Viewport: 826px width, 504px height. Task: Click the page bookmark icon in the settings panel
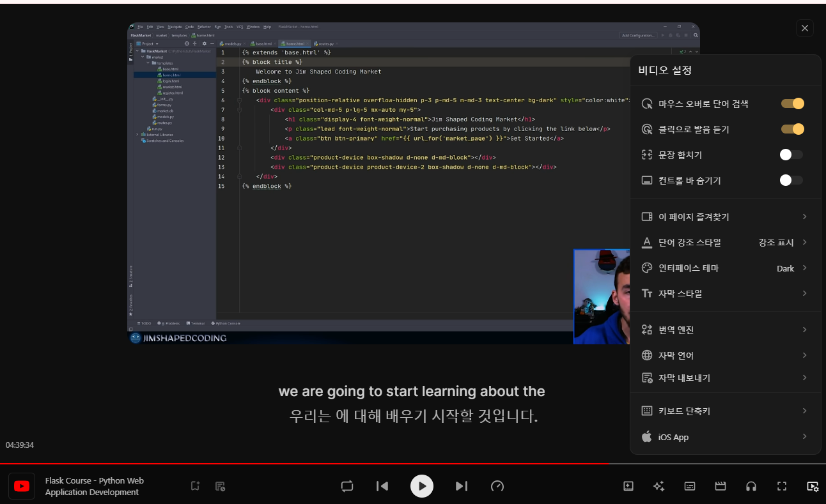click(x=647, y=217)
